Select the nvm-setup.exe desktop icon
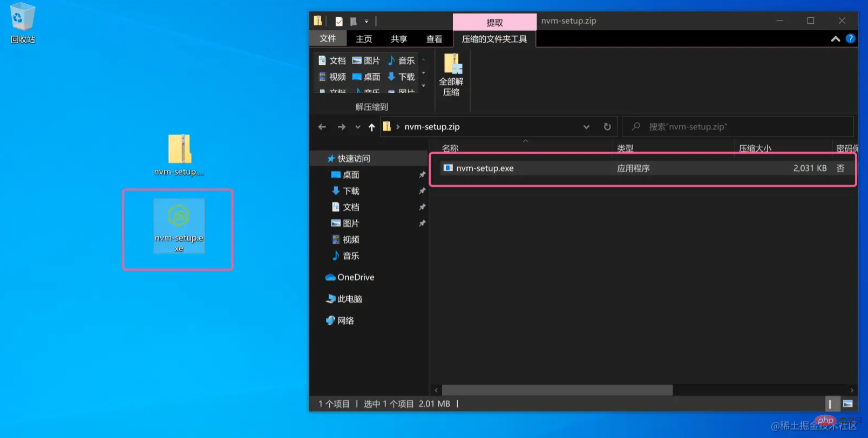The image size is (868, 438). 179,227
